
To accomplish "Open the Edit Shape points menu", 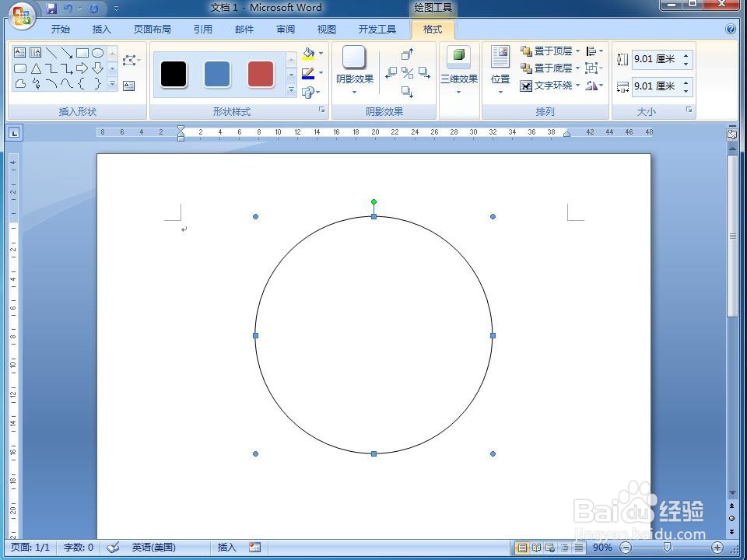I will coord(132,61).
